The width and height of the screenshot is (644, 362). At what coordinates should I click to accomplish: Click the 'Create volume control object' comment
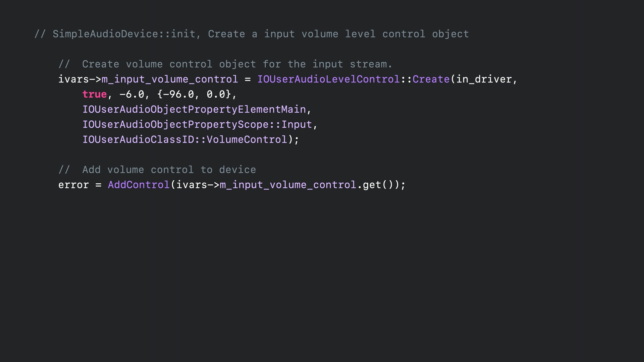click(225, 64)
